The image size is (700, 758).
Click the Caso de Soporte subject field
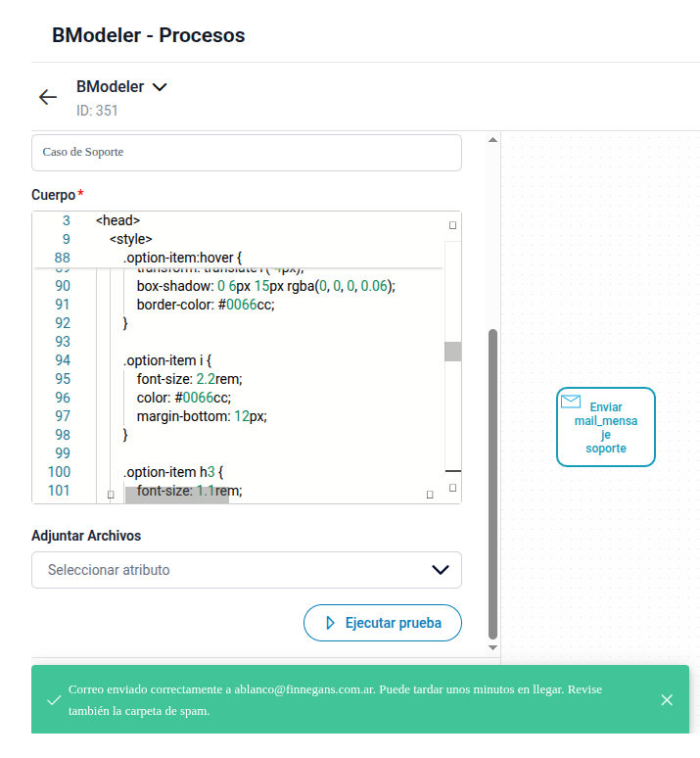click(247, 152)
